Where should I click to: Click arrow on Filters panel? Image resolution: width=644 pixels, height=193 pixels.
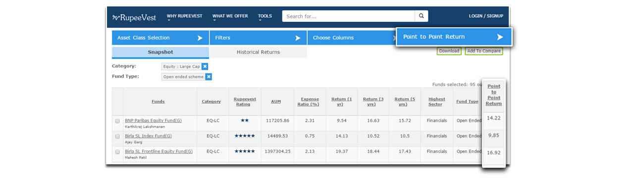pos(298,38)
